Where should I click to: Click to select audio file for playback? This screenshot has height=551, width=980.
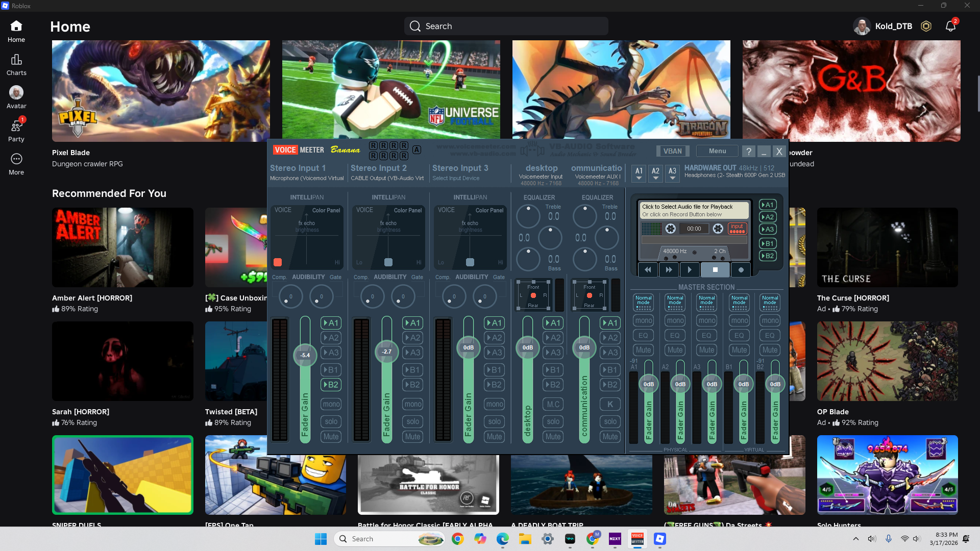[694, 210]
